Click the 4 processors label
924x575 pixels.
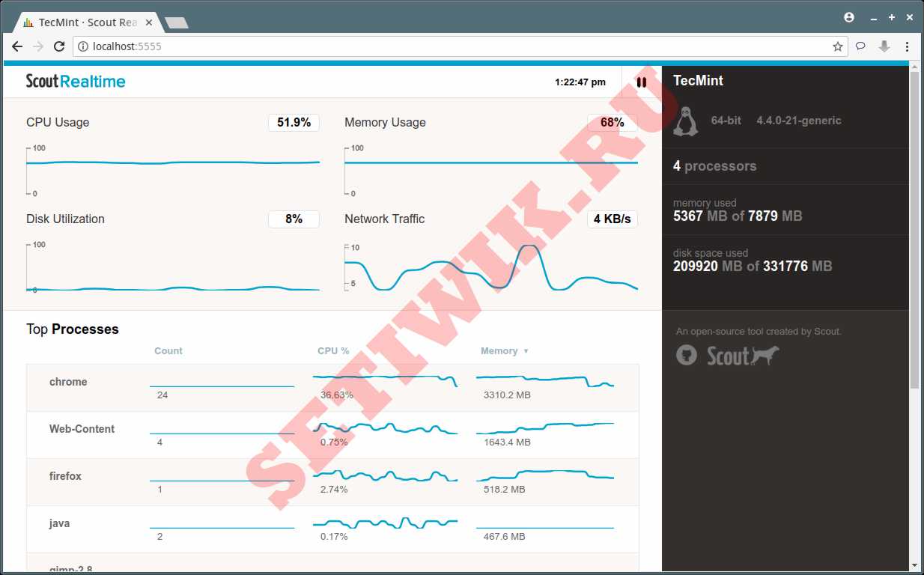pyautogui.click(x=714, y=166)
